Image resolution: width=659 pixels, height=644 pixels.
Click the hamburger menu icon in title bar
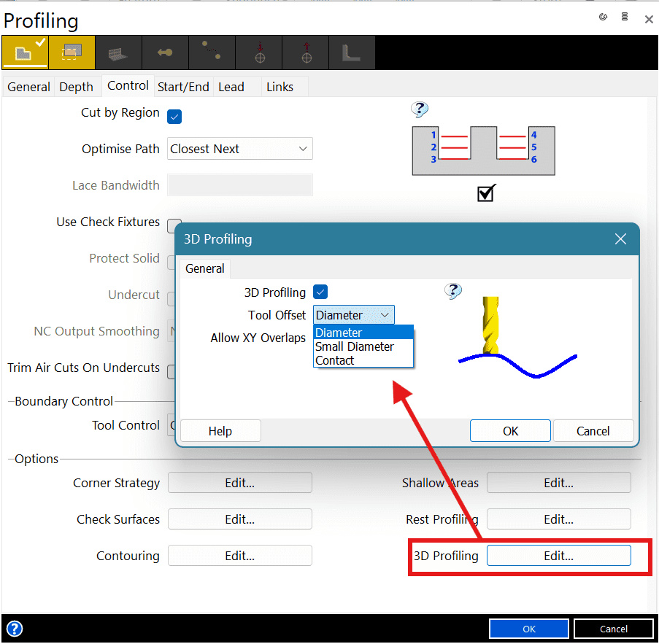pos(625,18)
